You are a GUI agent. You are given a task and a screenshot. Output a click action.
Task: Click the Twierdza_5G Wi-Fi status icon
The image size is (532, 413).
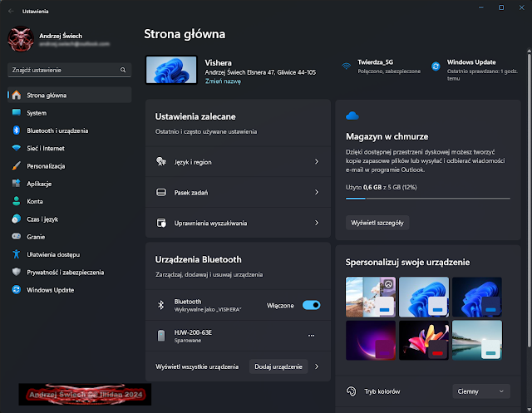(x=346, y=66)
